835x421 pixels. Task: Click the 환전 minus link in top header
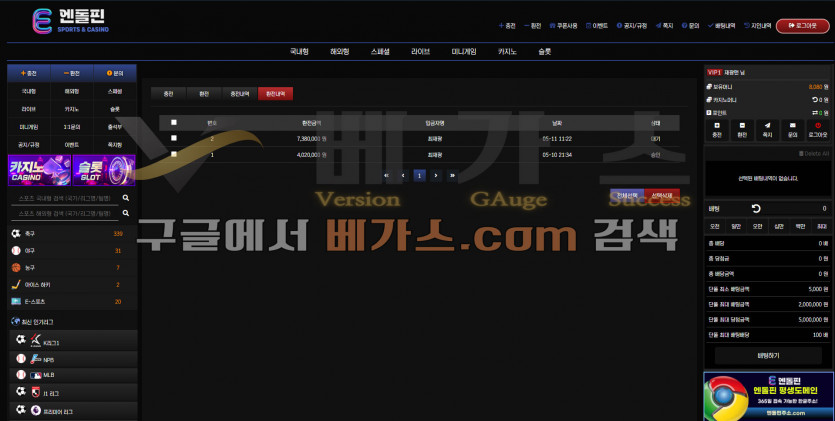coord(533,26)
